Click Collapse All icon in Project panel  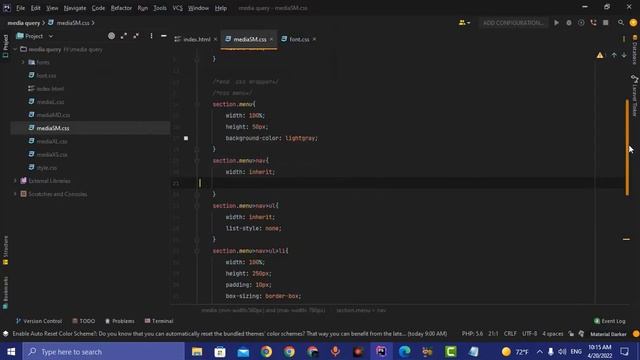tap(136, 36)
